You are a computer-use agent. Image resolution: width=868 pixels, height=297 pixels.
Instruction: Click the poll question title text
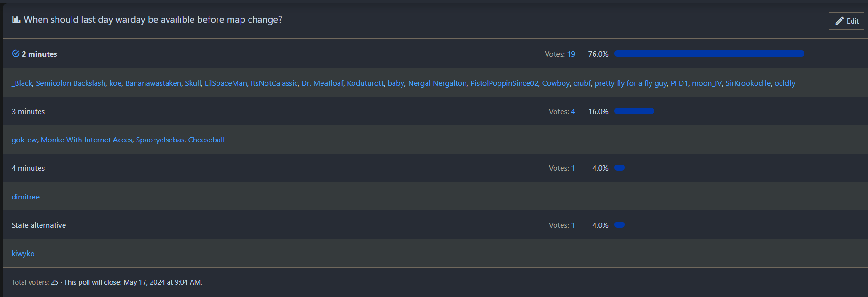click(153, 20)
